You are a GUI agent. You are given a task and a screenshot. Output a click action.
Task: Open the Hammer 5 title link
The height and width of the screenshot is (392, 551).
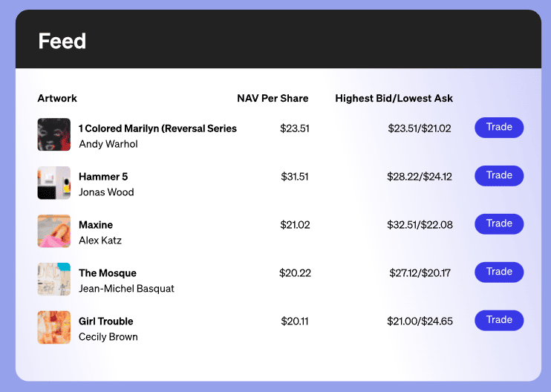pos(103,177)
